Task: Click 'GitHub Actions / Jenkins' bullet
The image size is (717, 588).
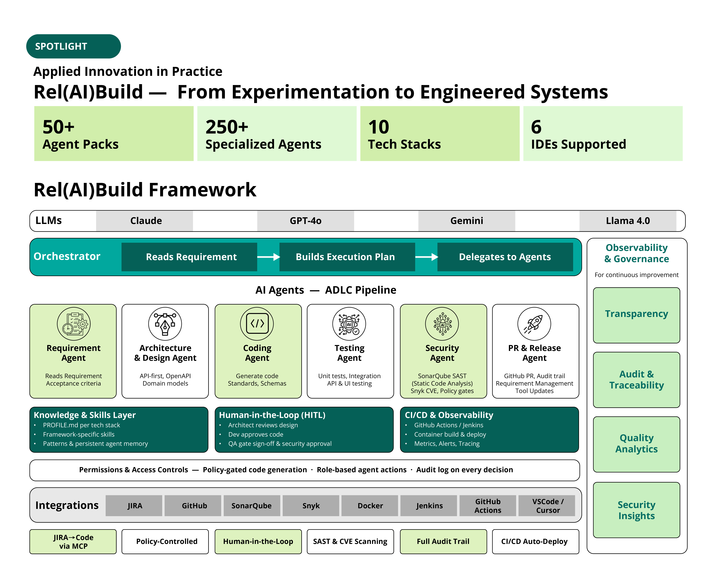Action: pyautogui.click(x=449, y=425)
